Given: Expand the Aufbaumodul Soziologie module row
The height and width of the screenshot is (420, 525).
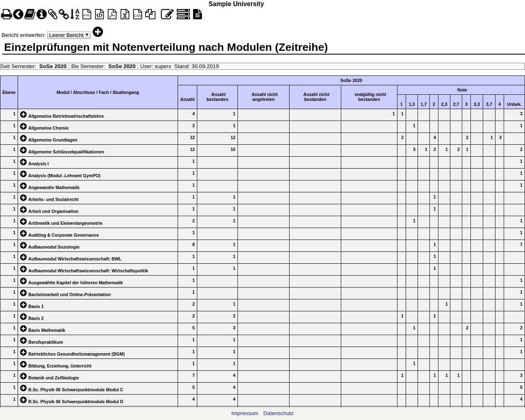Looking at the screenshot, I should pyautogui.click(x=23, y=245).
